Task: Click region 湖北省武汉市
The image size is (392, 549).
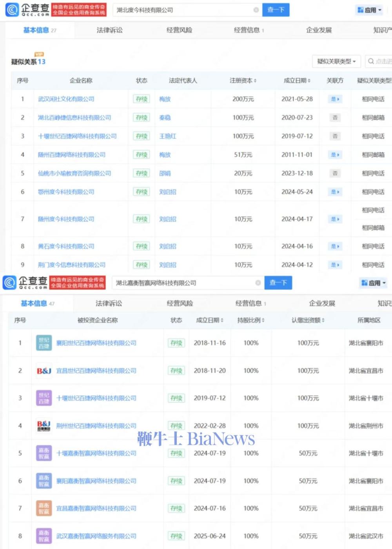Action: pos(366,536)
